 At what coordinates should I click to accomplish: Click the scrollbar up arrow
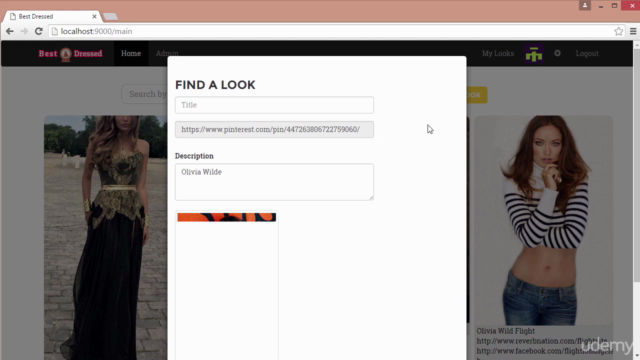tap(636, 44)
